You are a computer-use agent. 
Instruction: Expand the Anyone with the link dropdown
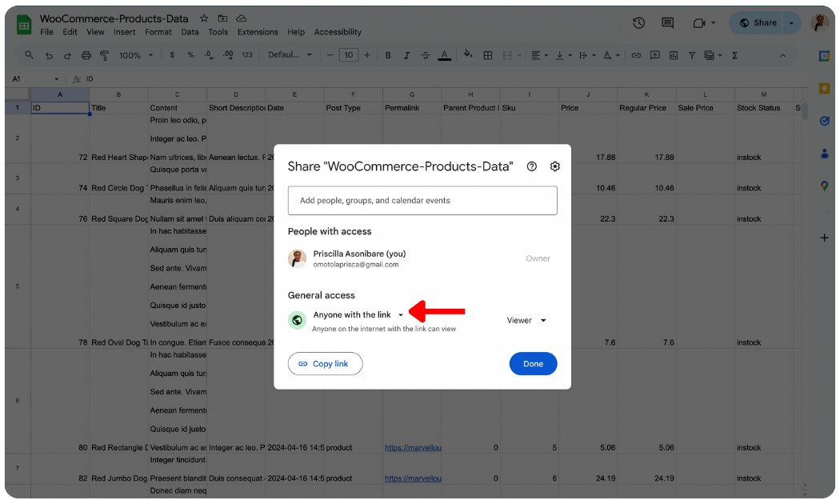coord(358,315)
